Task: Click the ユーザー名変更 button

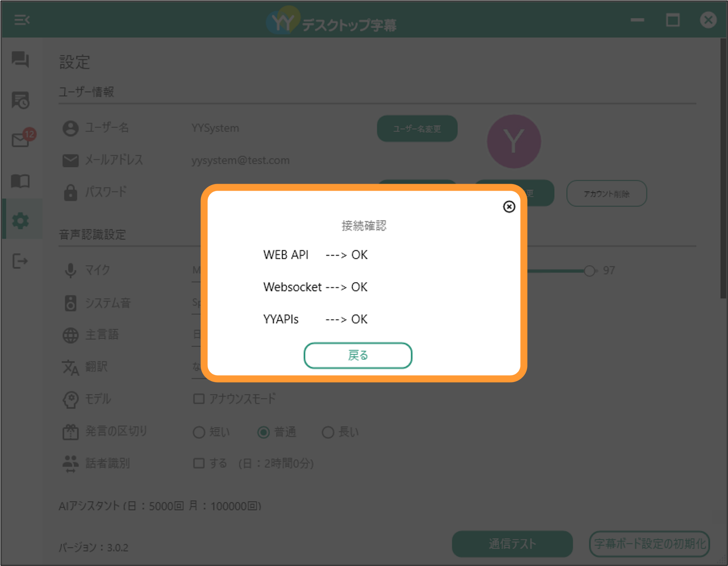Action: 417,129
